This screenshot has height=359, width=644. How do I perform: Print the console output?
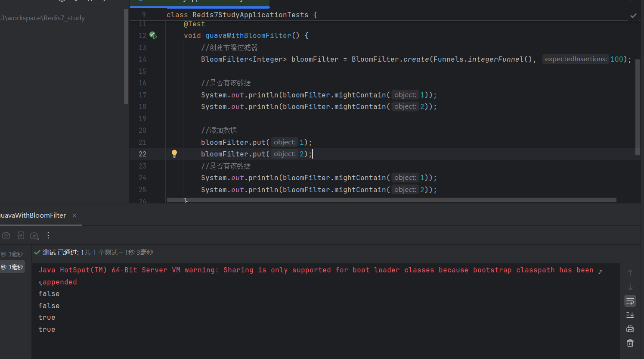(x=630, y=329)
